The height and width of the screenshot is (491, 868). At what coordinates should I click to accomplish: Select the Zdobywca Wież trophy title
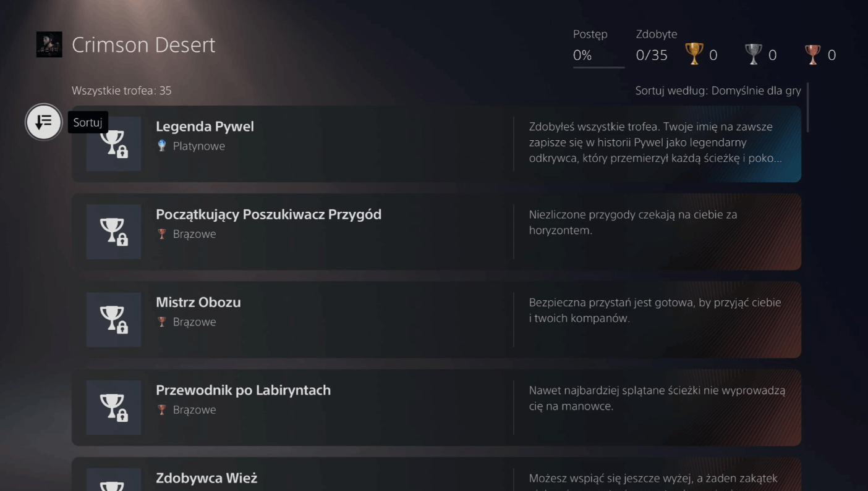point(206,477)
